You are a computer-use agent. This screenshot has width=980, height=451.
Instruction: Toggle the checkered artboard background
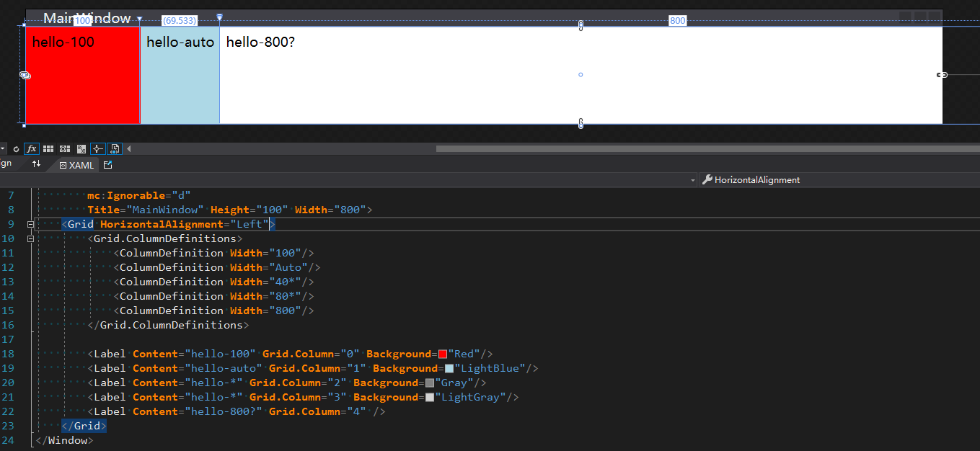(81, 148)
